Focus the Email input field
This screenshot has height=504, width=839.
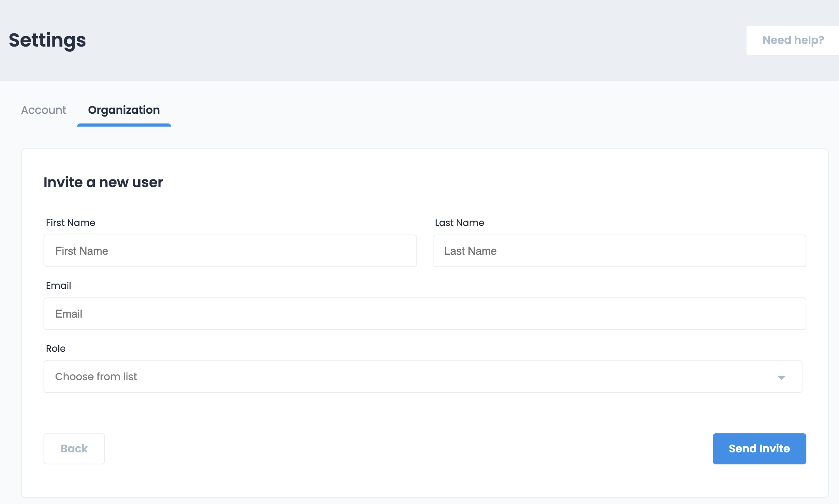point(425,314)
